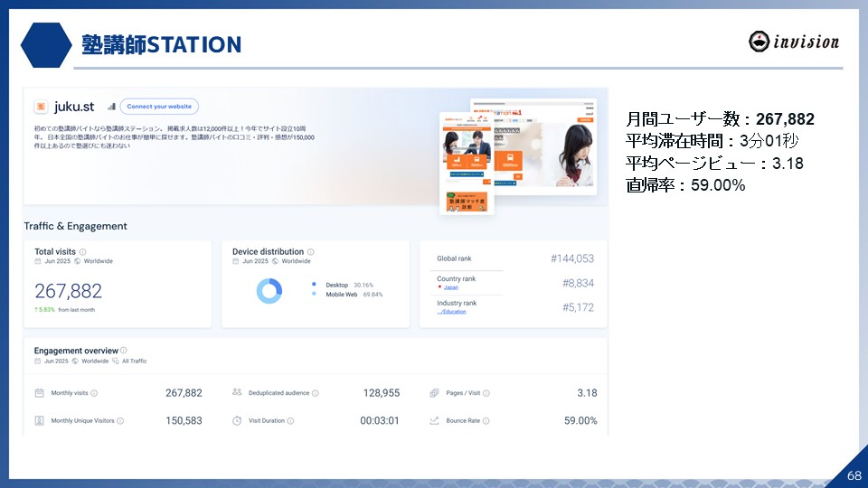This screenshot has height=488, width=868.
Task: Open the info icon beside Total visits
Action: [82, 252]
